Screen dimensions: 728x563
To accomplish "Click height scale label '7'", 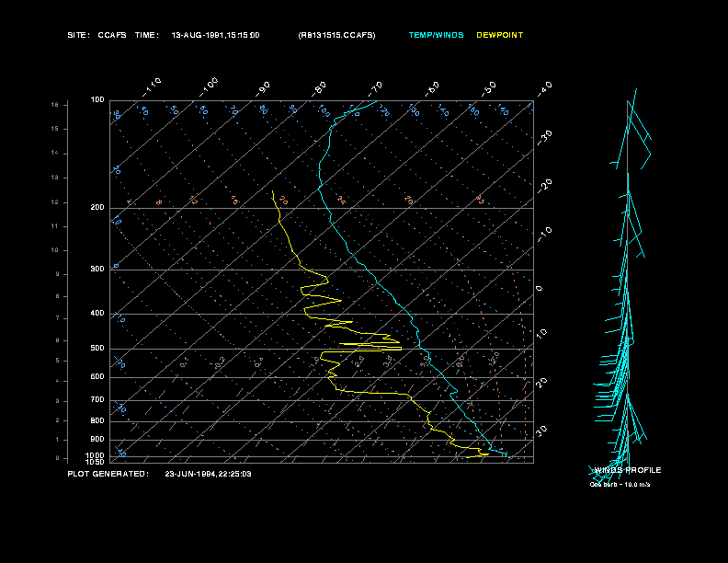I will 58,318.
